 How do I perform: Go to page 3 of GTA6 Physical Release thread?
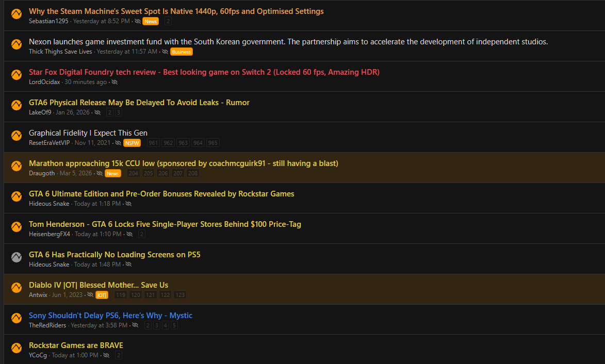tap(119, 112)
